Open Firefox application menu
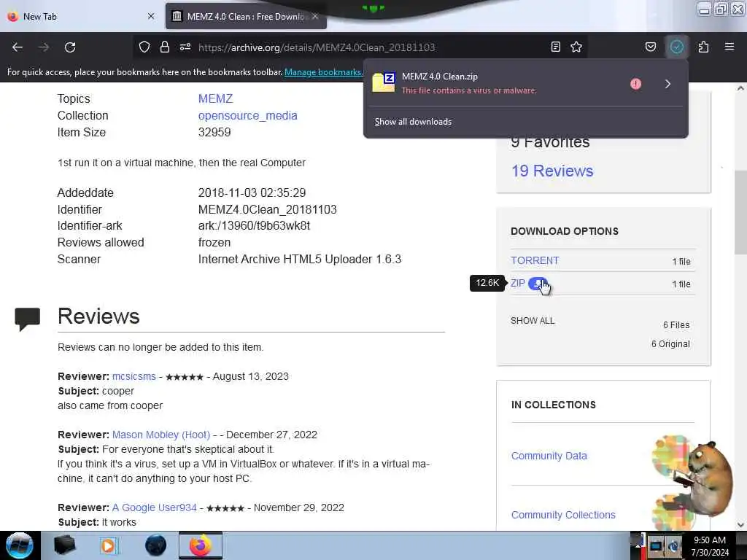 pos(729,47)
